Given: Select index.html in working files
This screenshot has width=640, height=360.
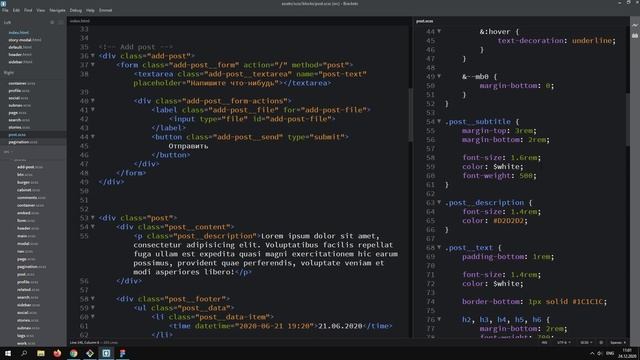Looking at the screenshot, I should click(18, 32).
